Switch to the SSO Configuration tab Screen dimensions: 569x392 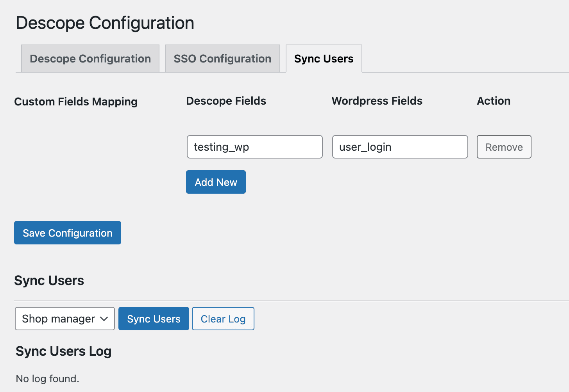(x=222, y=59)
